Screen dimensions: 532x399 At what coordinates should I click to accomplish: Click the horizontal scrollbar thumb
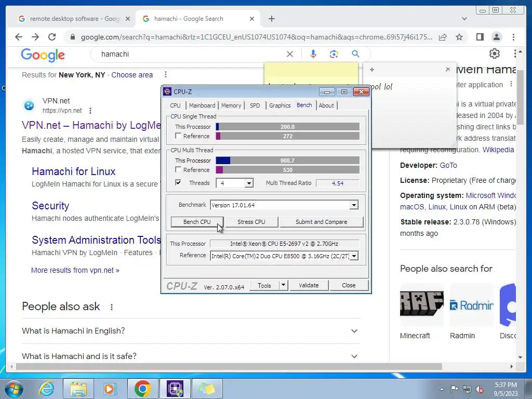coord(229,366)
